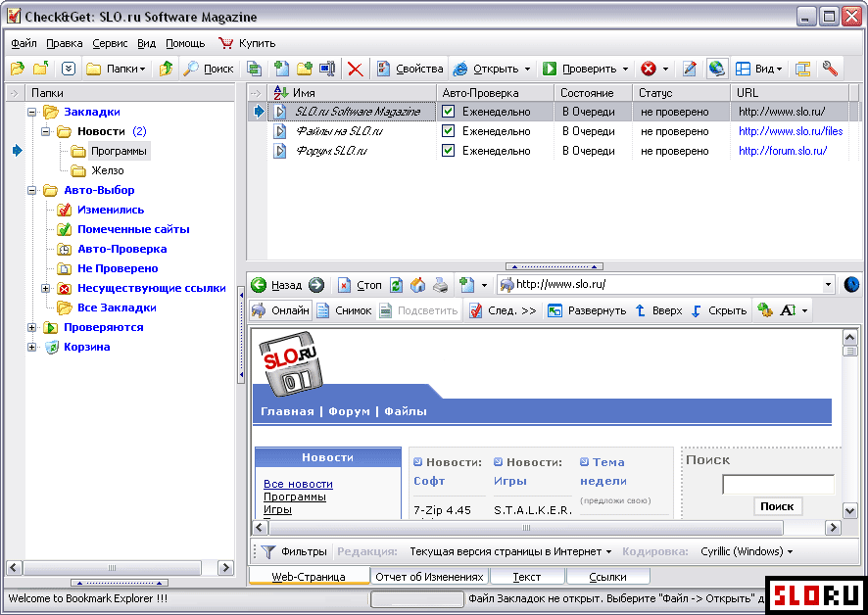Collapse the Закладки tree node
This screenshot has width=868, height=615.
coord(32,112)
